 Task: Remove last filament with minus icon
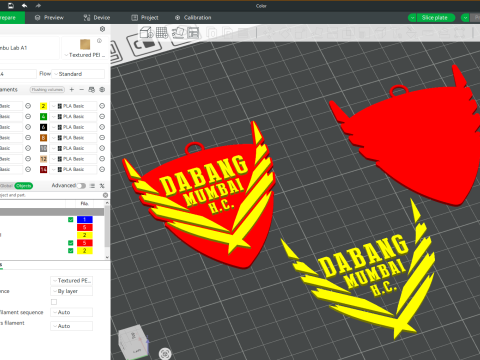pyautogui.click(x=82, y=89)
